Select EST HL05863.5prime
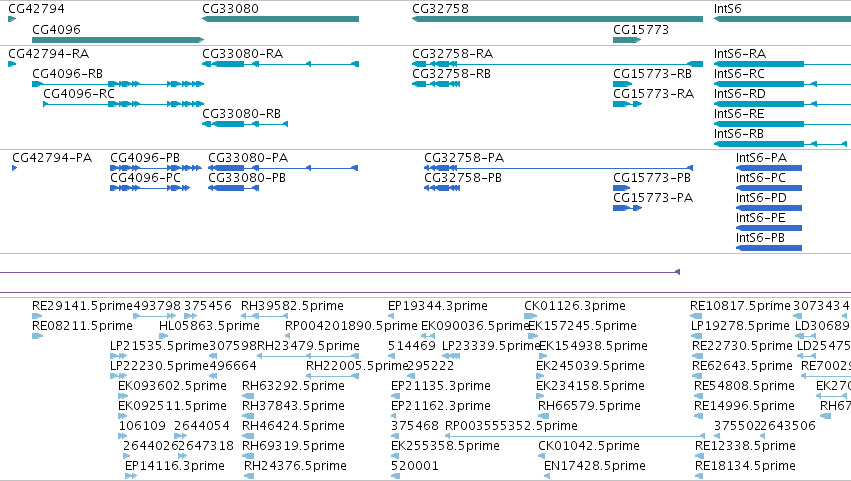 tap(209, 326)
